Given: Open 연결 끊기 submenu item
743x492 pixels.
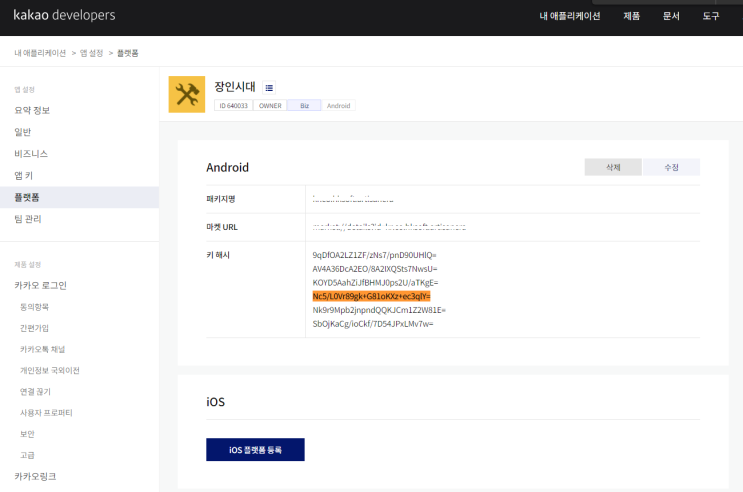Looking at the screenshot, I should click(x=35, y=392).
